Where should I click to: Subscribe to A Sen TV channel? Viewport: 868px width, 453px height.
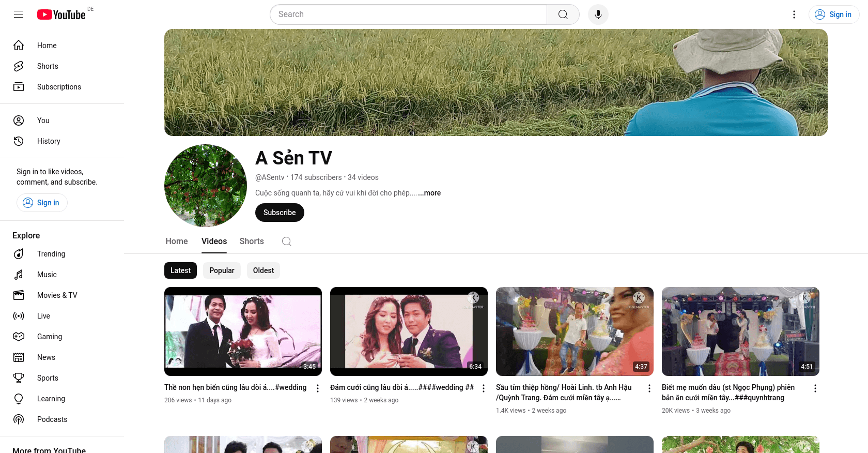(280, 213)
